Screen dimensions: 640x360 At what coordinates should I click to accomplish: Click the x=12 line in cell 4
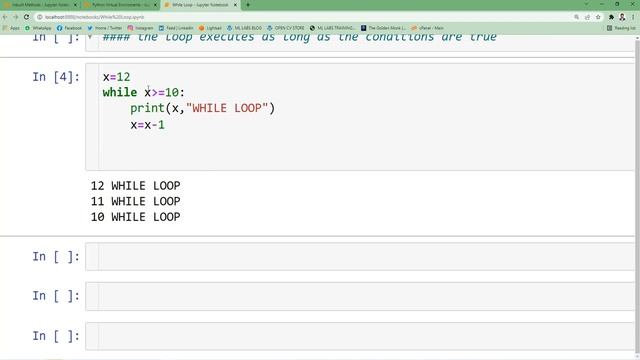116,77
